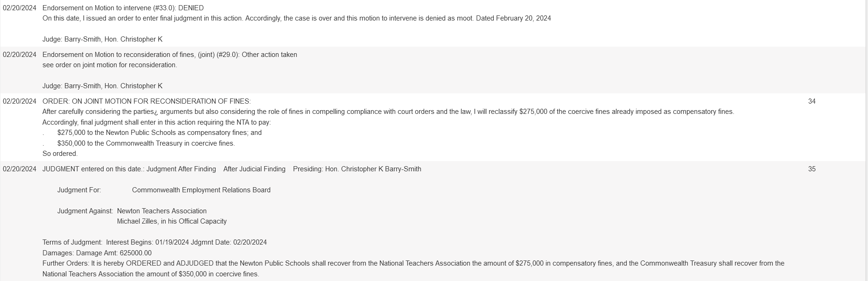The image size is (868, 281).
Task: Click 'Michael Zilles, in his Offical Capacity'
Action: pyautogui.click(x=172, y=221)
